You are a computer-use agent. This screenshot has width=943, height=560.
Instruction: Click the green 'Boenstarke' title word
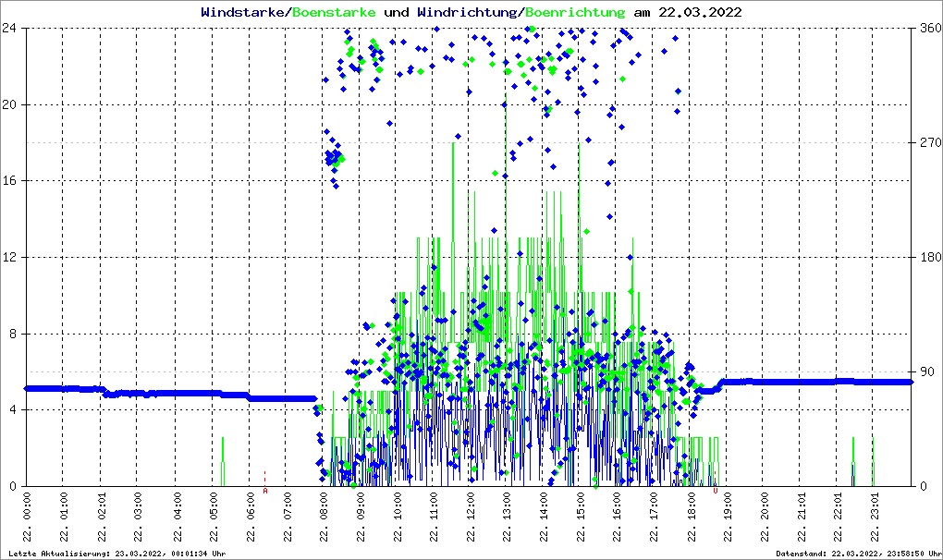(x=334, y=12)
